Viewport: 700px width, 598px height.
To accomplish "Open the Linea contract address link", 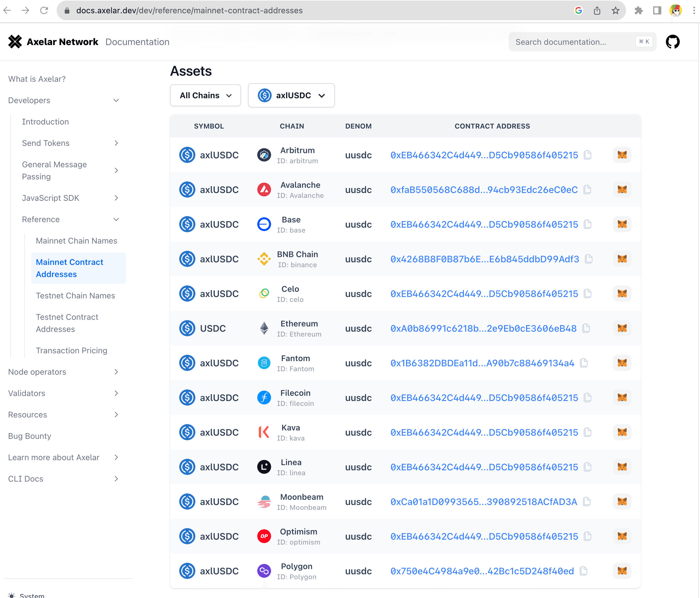I will [x=484, y=467].
